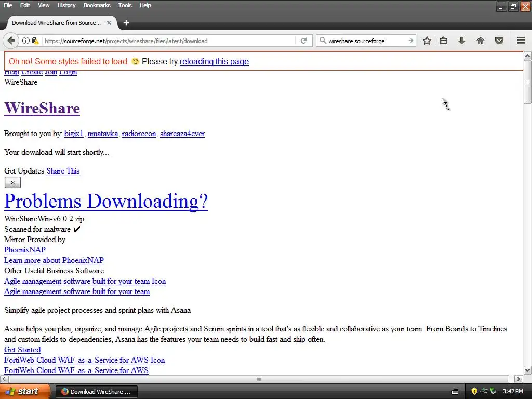
Task: Open 'Agile management software built for your team Icon' link
Action: pyautogui.click(x=85, y=281)
